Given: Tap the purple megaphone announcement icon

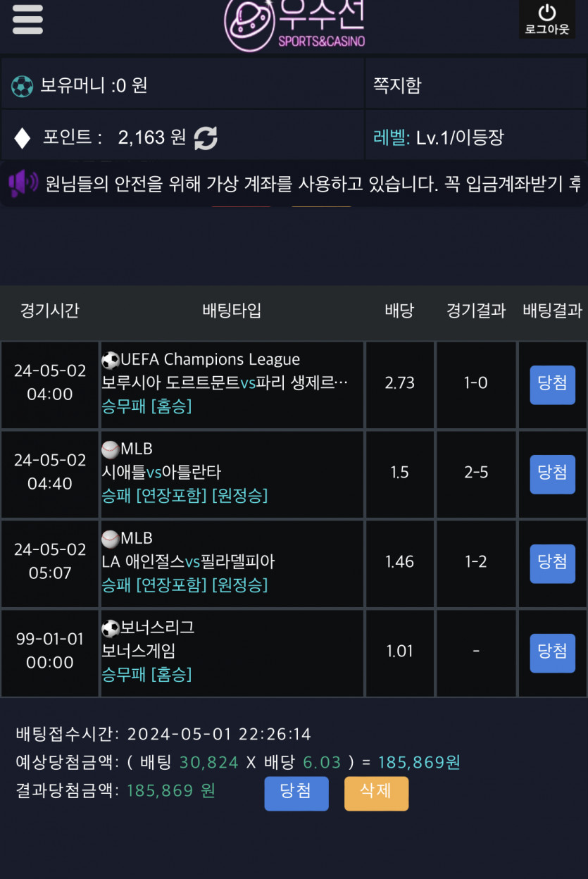Looking at the screenshot, I should coord(23,183).
